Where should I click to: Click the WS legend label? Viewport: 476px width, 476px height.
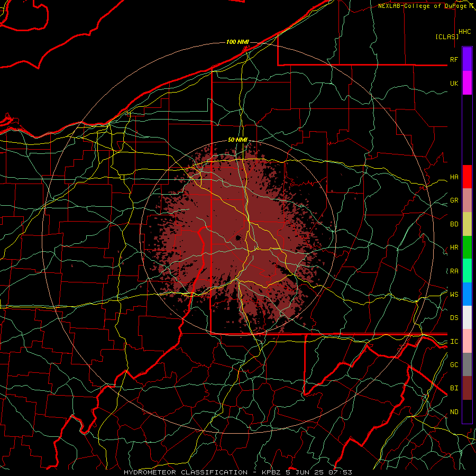pos(454,295)
